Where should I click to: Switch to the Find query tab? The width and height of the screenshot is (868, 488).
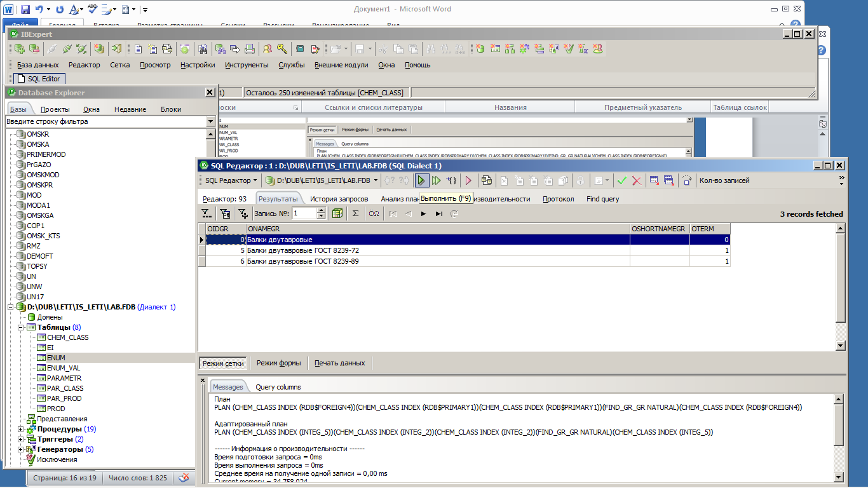click(603, 199)
